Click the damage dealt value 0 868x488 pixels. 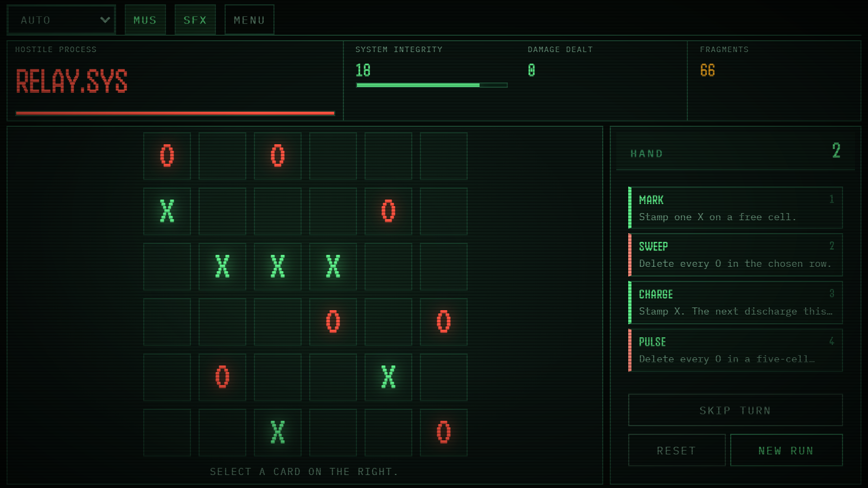[x=532, y=70]
